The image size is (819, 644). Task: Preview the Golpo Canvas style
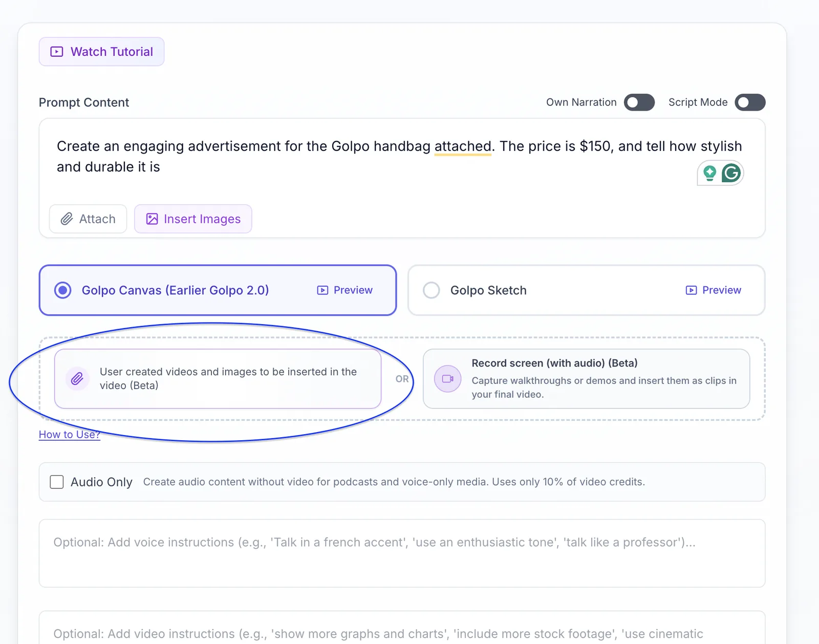click(x=345, y=290)
